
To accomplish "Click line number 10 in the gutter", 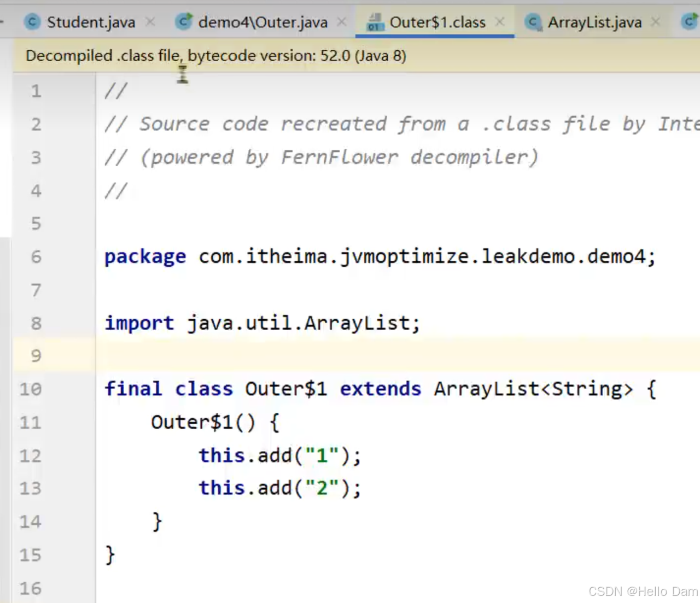I will point(31,389).
